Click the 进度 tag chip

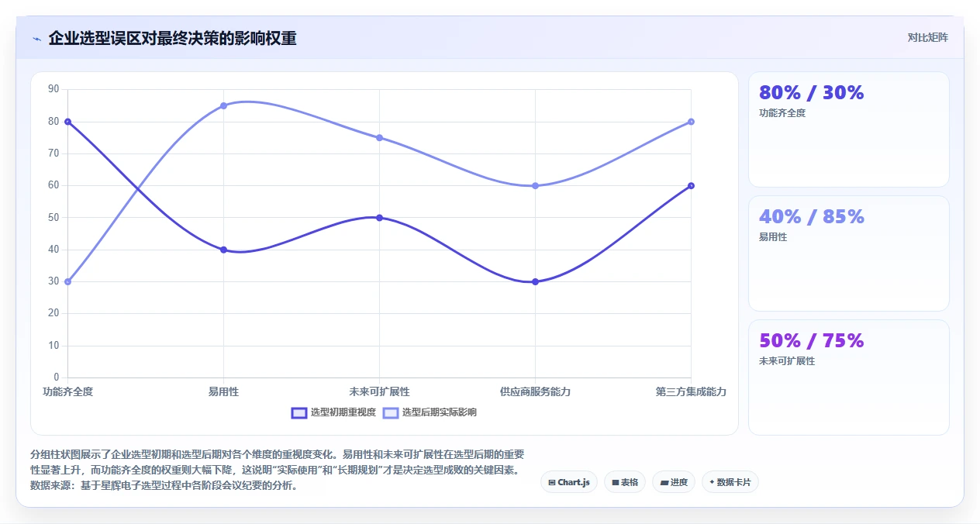[x=674, y=482]
